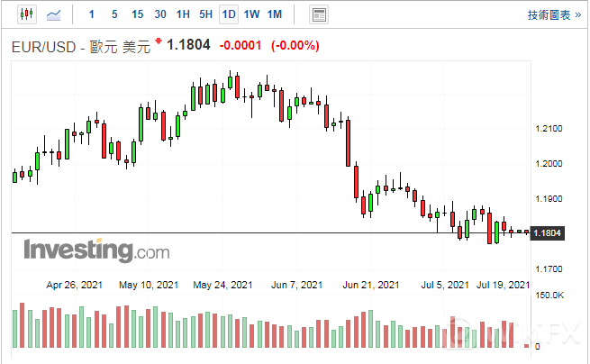Select the 1W weekly interval
The height and width of the screenshot is (364, 590).
[251, 14]
